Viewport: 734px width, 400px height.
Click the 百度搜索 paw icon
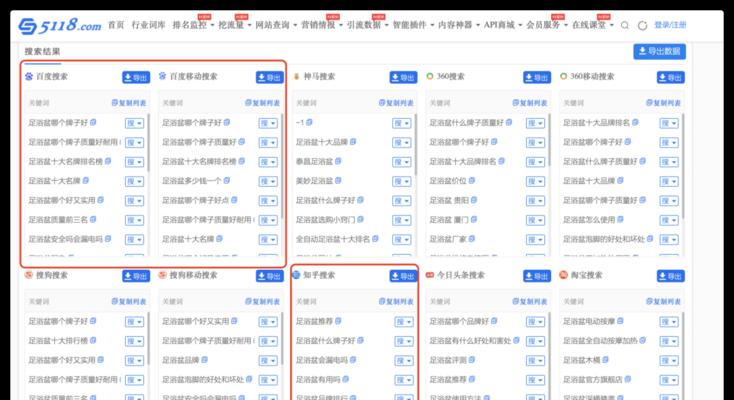[29, 76]
